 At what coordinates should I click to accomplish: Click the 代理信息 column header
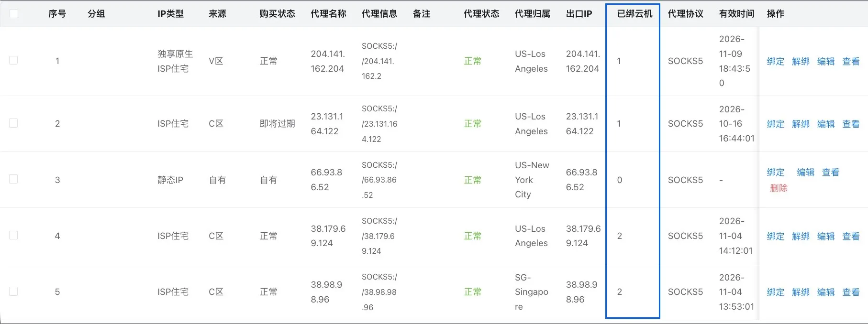coord(379,13)
